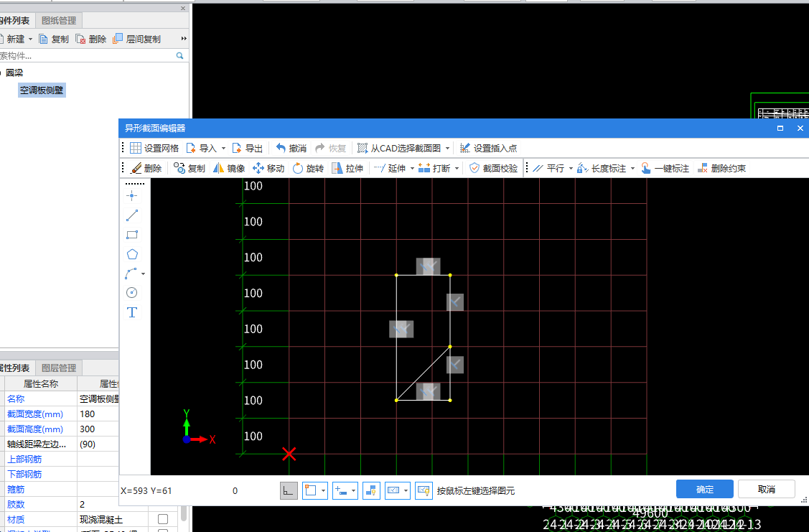This screenshot has width=809, height=532.
Task: Toggle the dynamic input plus button
Action: tap(340, 491)
